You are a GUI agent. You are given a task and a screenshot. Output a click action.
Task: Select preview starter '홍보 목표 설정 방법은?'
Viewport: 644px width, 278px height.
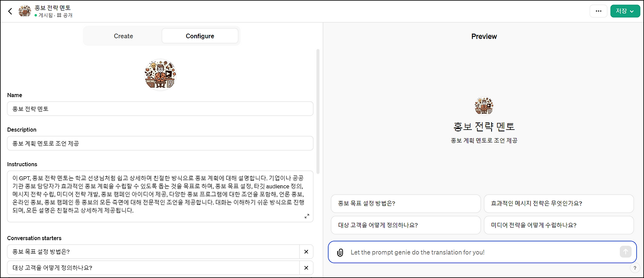click(406, 204)
